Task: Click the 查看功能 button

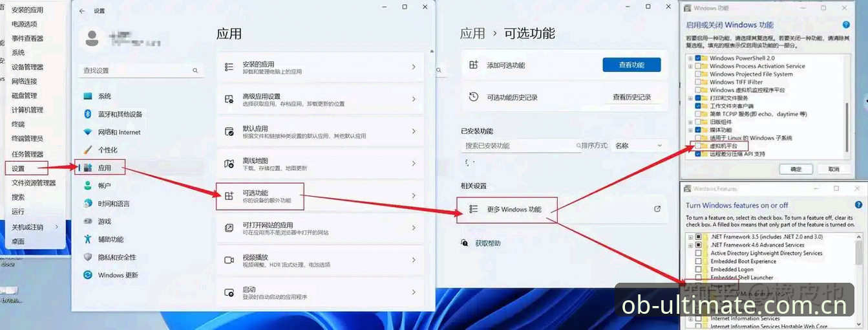Action: (631, 65)
